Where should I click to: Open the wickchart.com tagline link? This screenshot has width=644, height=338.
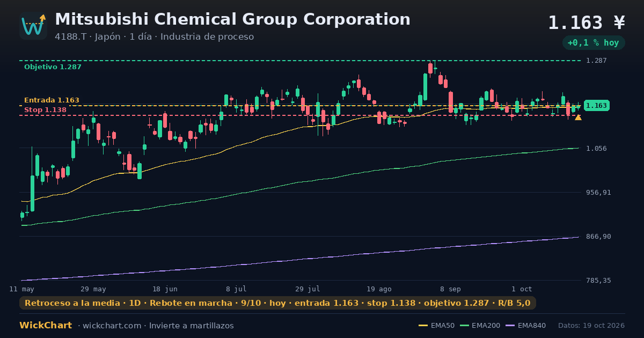[x=156, y=326]
